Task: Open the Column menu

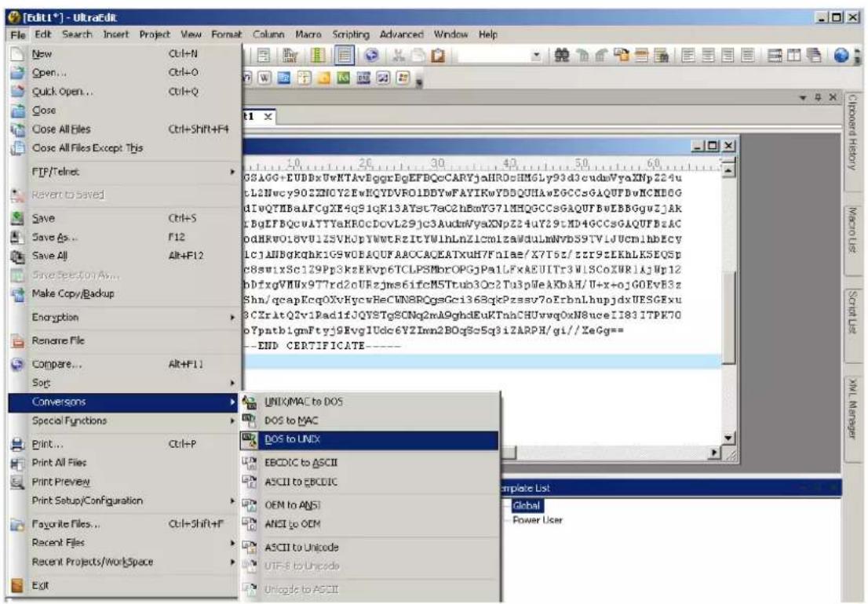Action: point(268,35)
